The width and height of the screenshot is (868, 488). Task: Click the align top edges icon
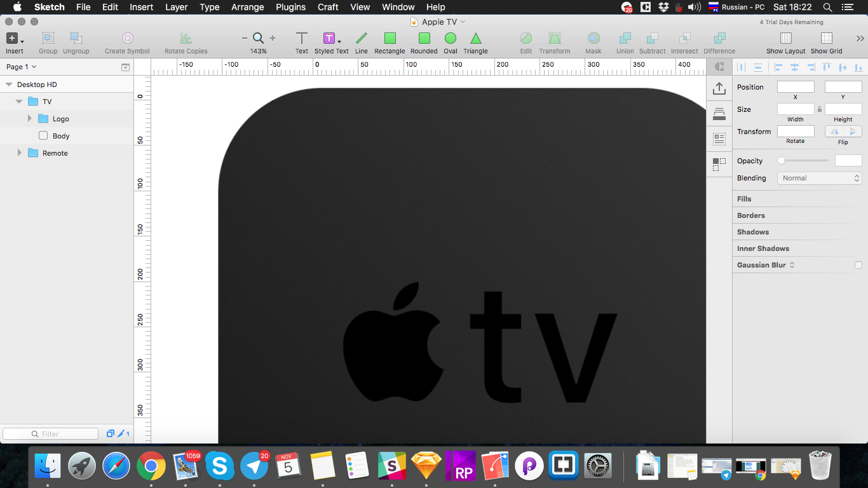click(827, 67)
